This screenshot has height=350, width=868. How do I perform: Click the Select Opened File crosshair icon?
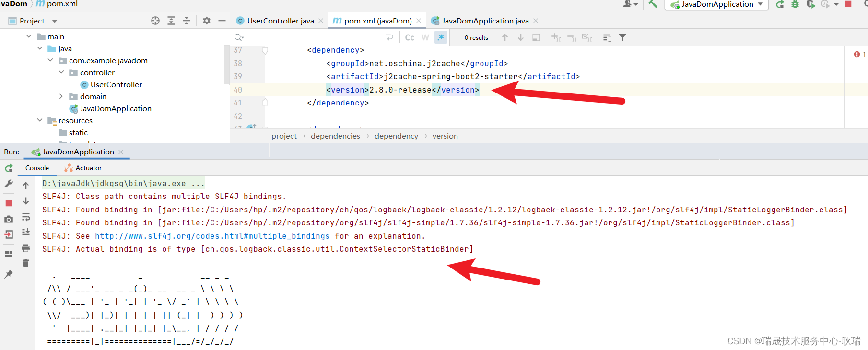tap(155, 21)
